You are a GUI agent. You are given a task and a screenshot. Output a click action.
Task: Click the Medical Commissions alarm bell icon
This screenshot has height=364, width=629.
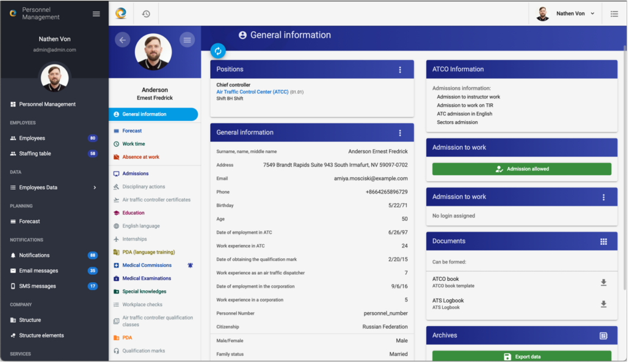(191, 266)
